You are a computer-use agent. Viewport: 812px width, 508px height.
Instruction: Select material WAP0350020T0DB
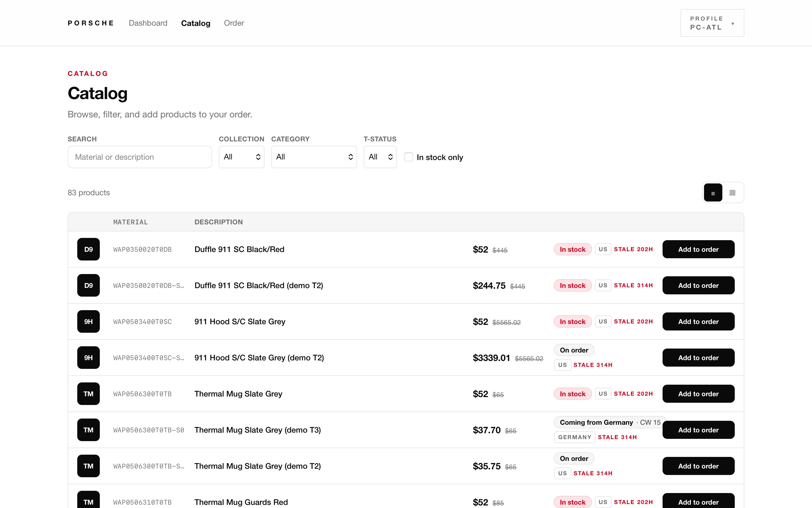coord(142,249)
